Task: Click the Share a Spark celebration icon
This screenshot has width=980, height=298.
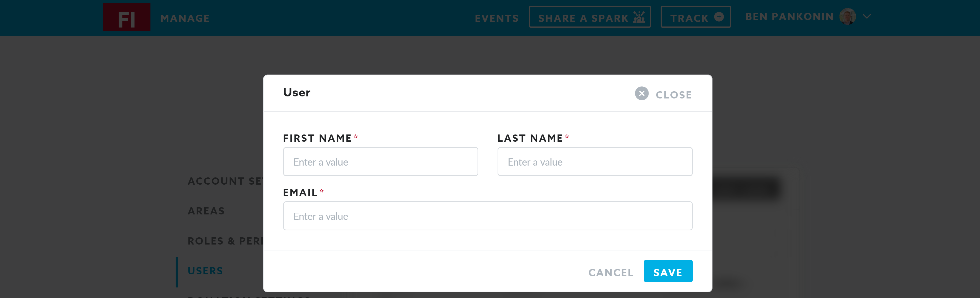Action: 639,17
